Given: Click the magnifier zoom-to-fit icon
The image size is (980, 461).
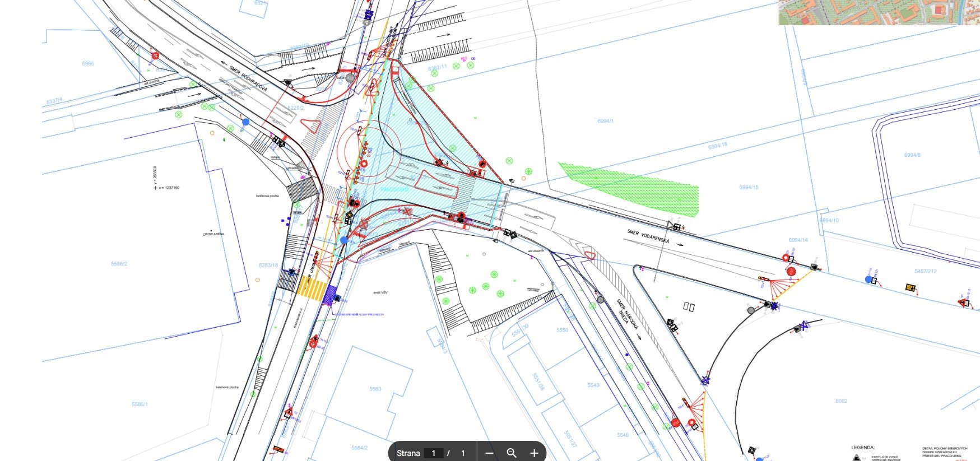Looking at the screenshot, I should click(512, 453).
